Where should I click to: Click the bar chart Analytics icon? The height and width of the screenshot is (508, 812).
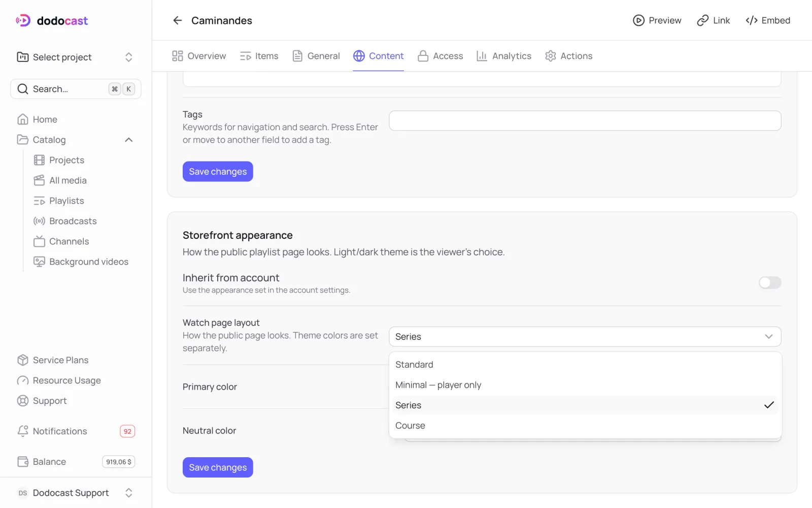[482, 56]
